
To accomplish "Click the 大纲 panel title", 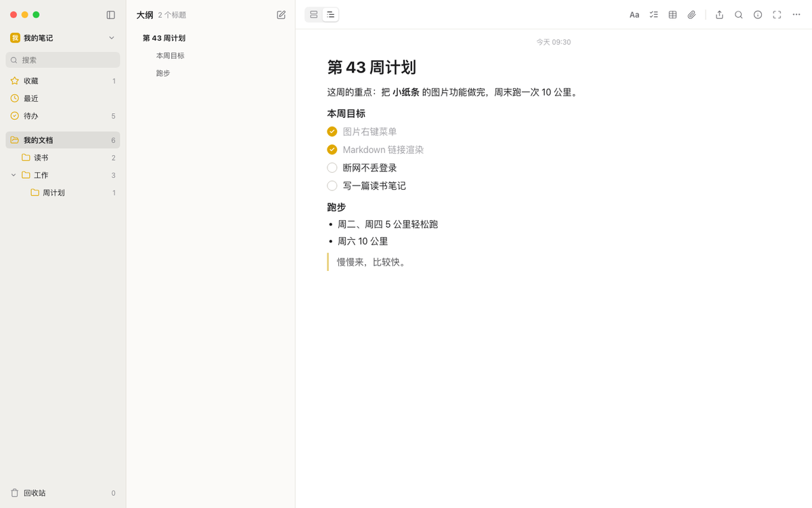I will coord(145,15).
